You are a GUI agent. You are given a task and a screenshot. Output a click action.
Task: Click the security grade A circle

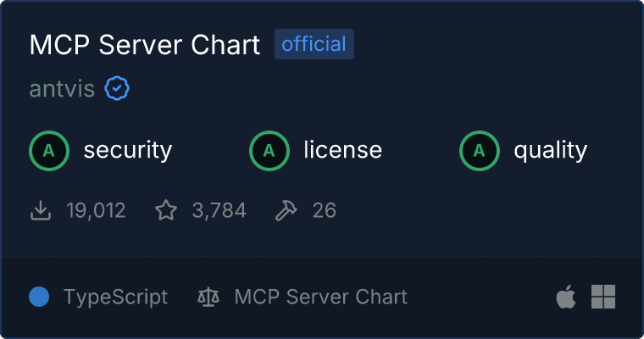coord(49,151)
